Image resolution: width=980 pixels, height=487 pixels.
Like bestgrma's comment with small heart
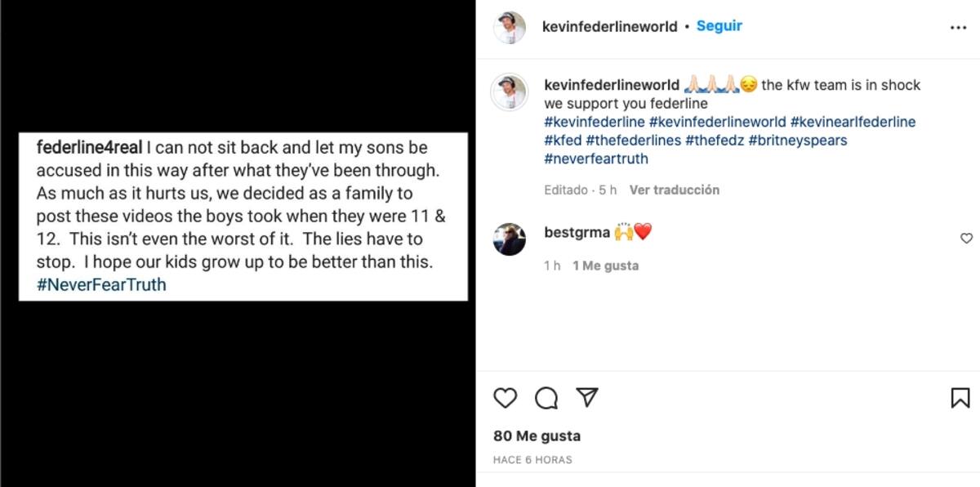tap(966, 239)
